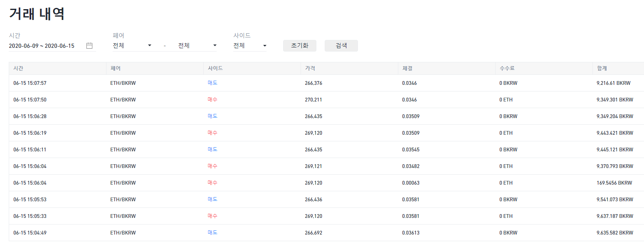The width and height of the screenshot is (644, 242).
Task: Click the 페어 column header
Action: 116,69
